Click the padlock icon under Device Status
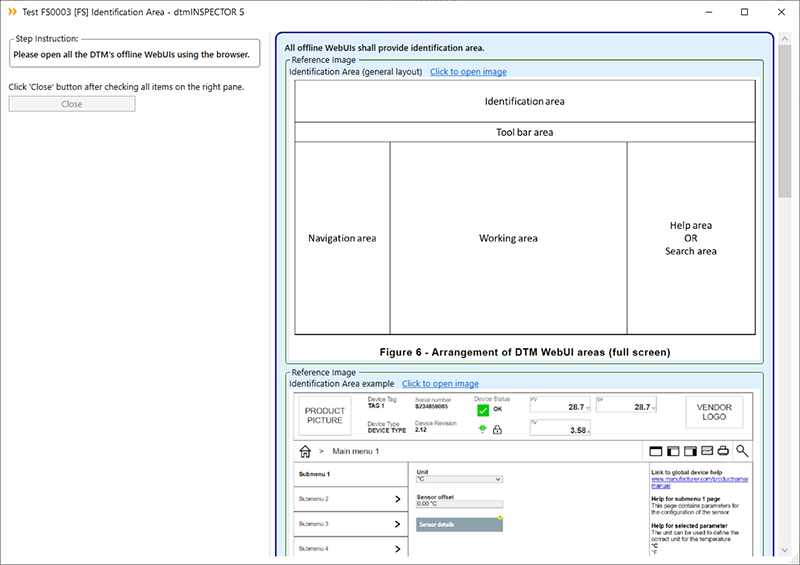Image resolution: width=800 pixels, height=565 pixels. pos(497,430)
